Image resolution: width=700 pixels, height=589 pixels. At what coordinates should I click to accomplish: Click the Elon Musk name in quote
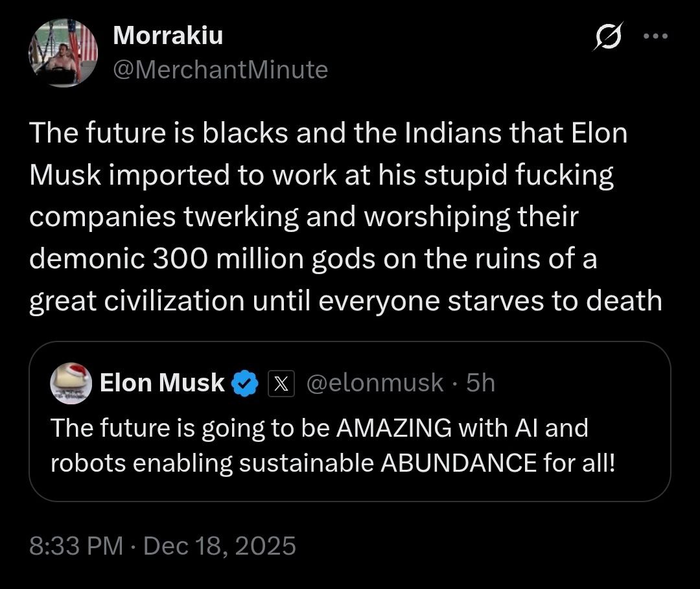pyautogui.click(x=162, y=383)
